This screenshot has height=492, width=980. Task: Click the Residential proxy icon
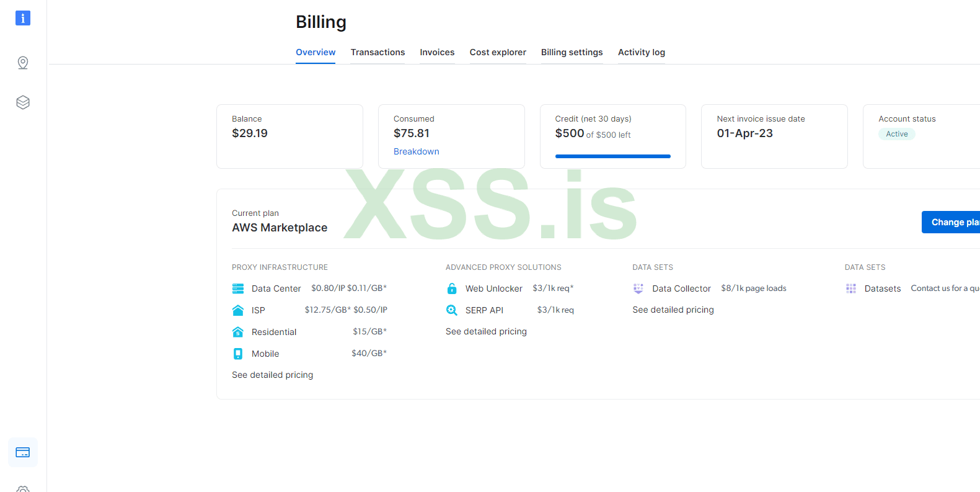(x=238, y=332)
